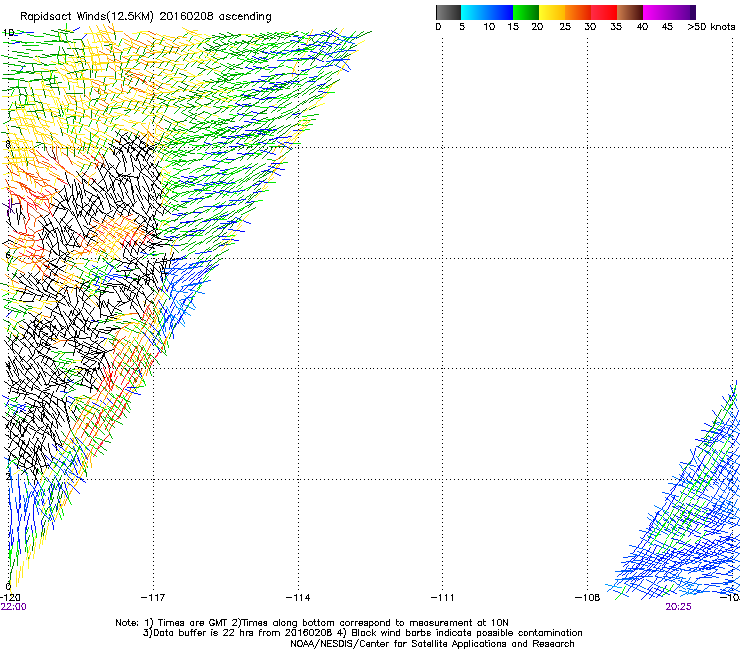This screenshot has height=650, width=740.
Task: Click the '>50 knots' legend label
Action: coord(711,27)
